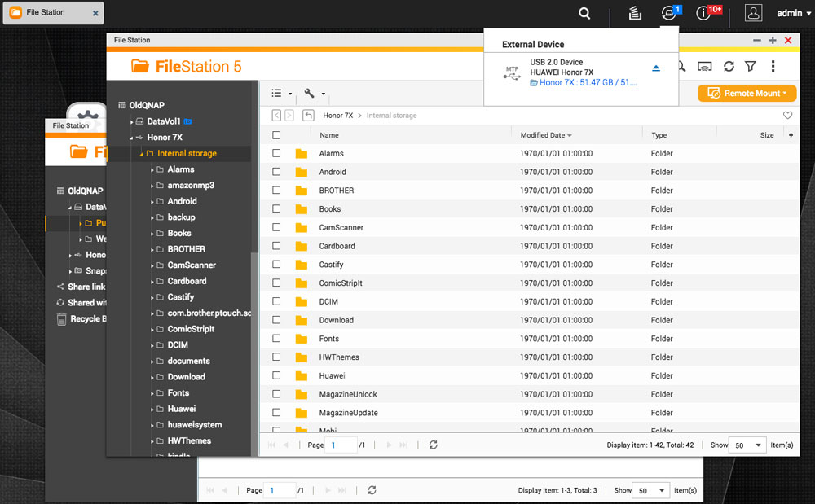Check the box for the Alarms folder
Image resolution: width=815 pixels, height=504 pixels.
(276, 153)
